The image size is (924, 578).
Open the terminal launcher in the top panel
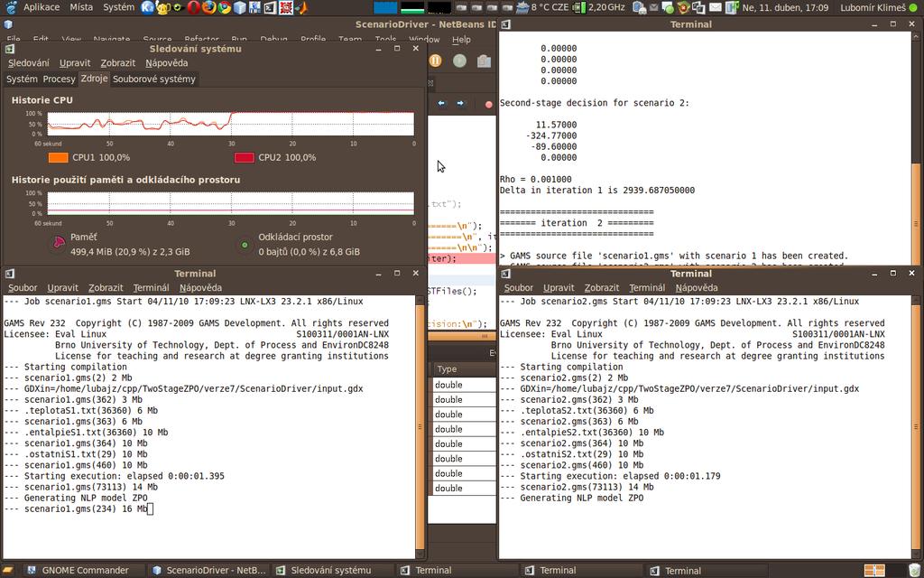pyautogui.click(x=271, y=7)
